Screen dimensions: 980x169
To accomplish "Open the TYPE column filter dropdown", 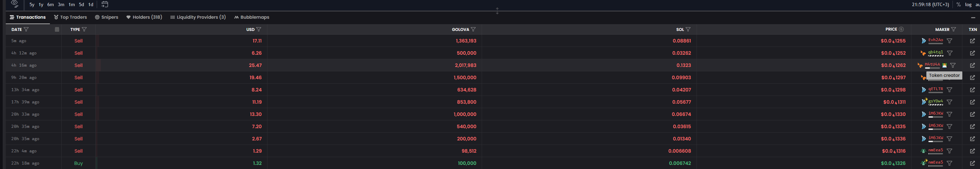I will pyautogui.click(x=84, y=29).
